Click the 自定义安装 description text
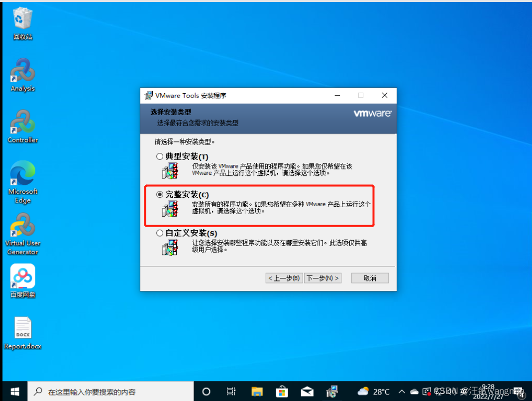 tap(279, 246)
